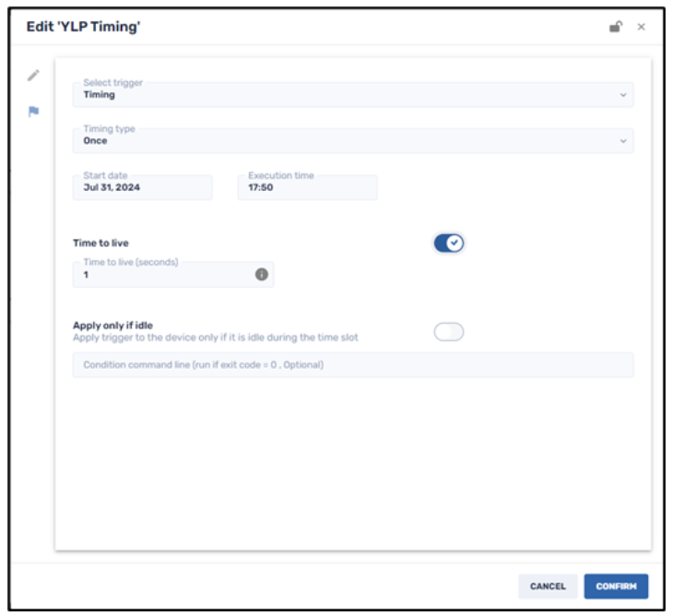
Task: Focus the Time to live seconds input
Action: [161, 275]
